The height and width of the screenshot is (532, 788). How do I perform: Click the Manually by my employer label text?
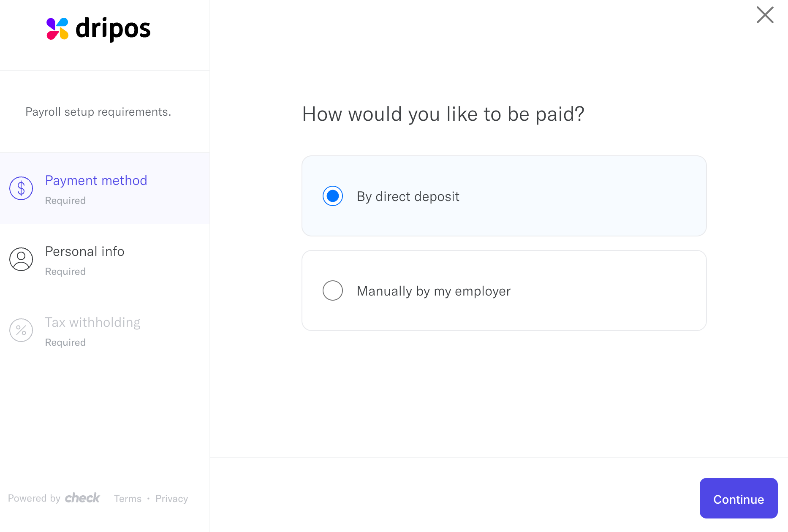434,291
